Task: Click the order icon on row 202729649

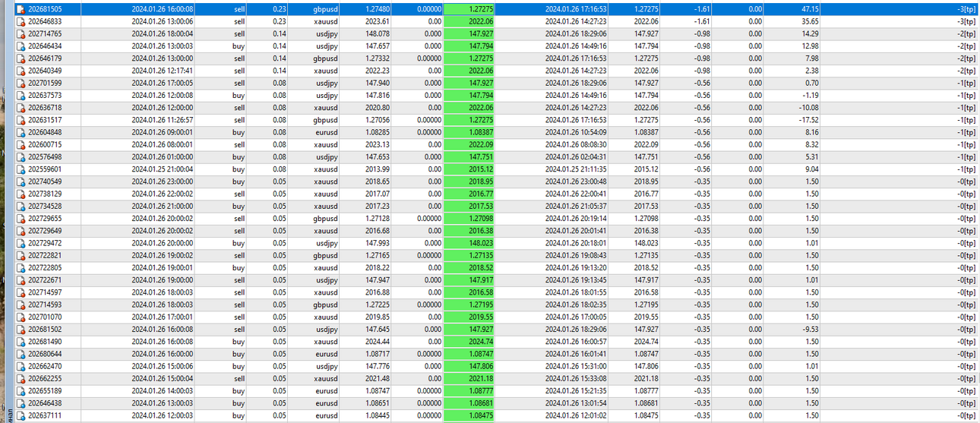Action: point(21,231)
